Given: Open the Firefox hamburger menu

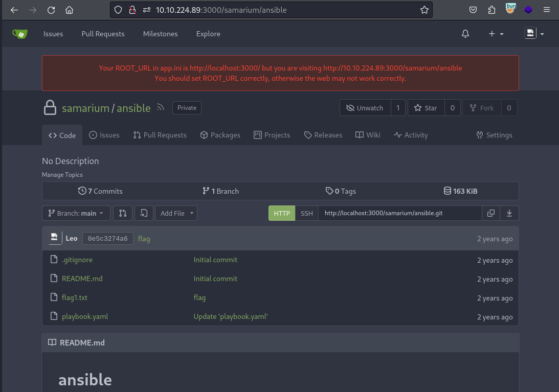Looking at the screenshot, I should pos(547,10).
